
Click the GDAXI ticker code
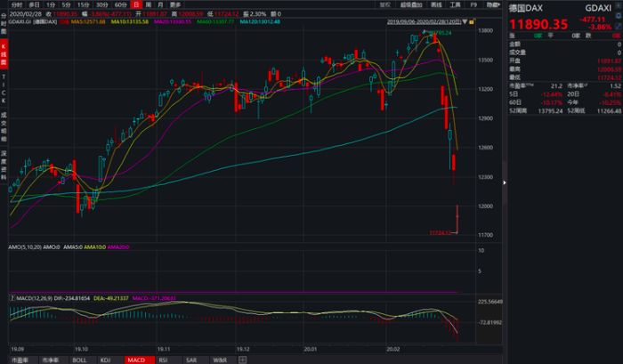pyautogui.click(x=598, y=8)
